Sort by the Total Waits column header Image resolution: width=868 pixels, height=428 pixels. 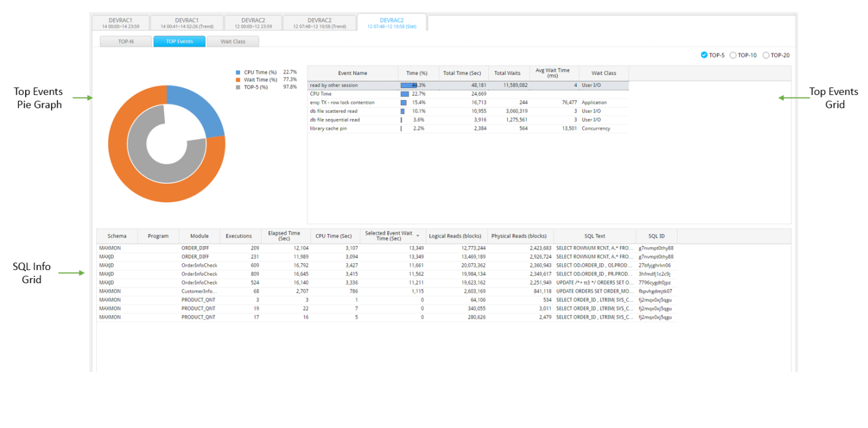click(x=508, y=74)
